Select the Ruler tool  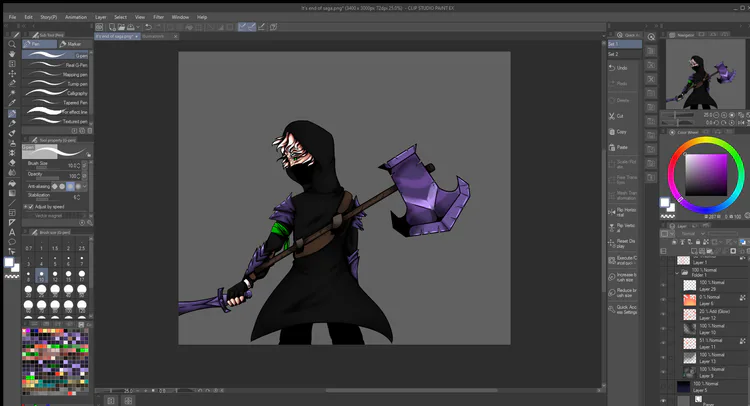(x=12, y=222)
